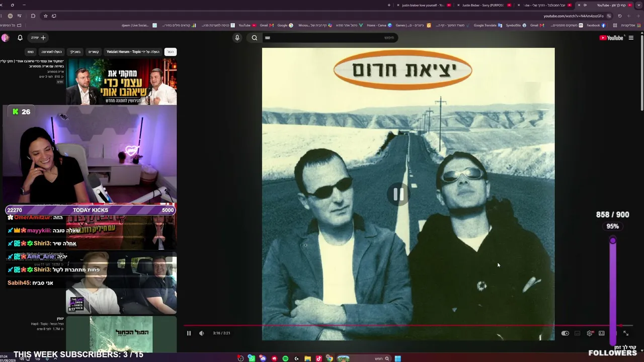Open TikTok from the taskbar
The image size is (644, 362).
coord(318,358)
